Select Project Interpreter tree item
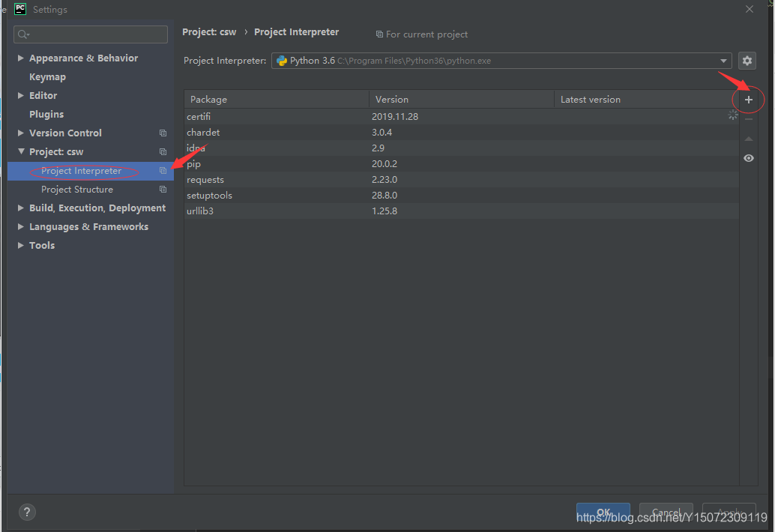 [x=91, y=171]
